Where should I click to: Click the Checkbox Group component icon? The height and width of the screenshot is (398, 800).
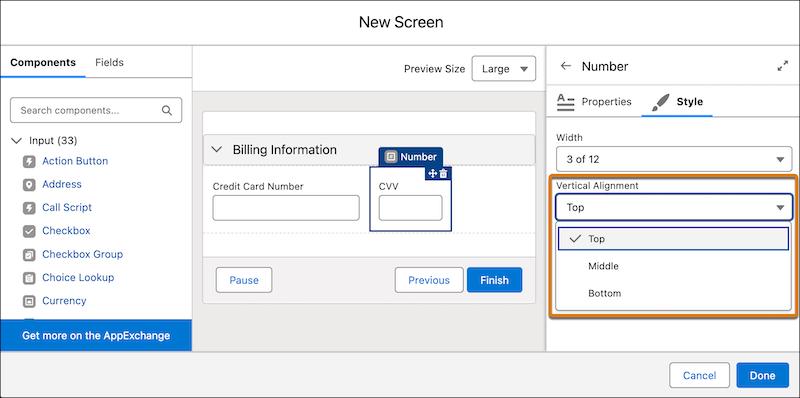(x=29, y=254)
